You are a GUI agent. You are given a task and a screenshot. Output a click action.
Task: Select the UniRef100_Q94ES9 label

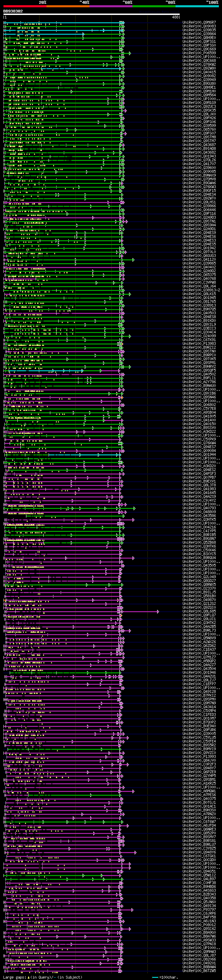[199, 233]
